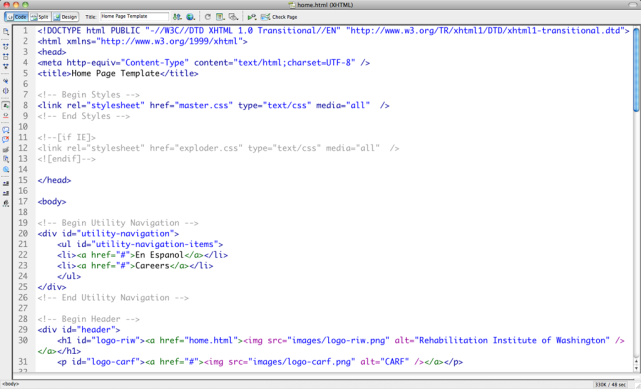Click the '<![endif]-->' line
The height and width of the screenshot is (389, 641).
click(66, 159)
